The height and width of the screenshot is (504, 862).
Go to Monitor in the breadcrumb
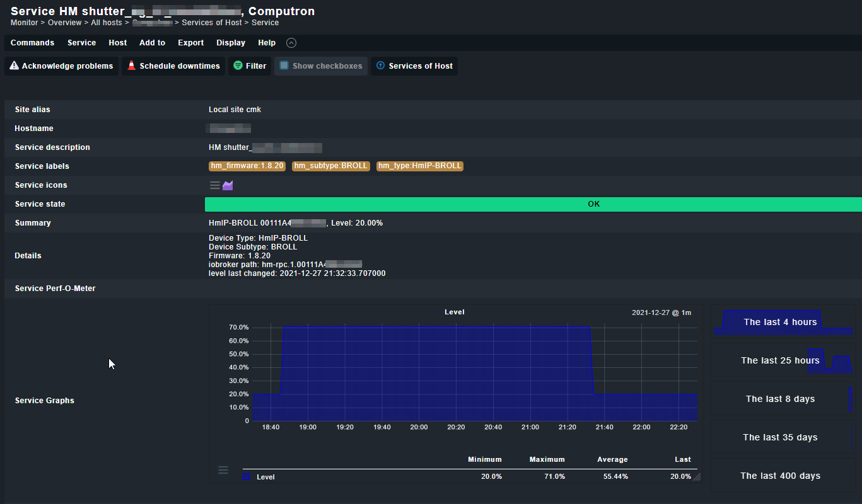click(25, 23)
